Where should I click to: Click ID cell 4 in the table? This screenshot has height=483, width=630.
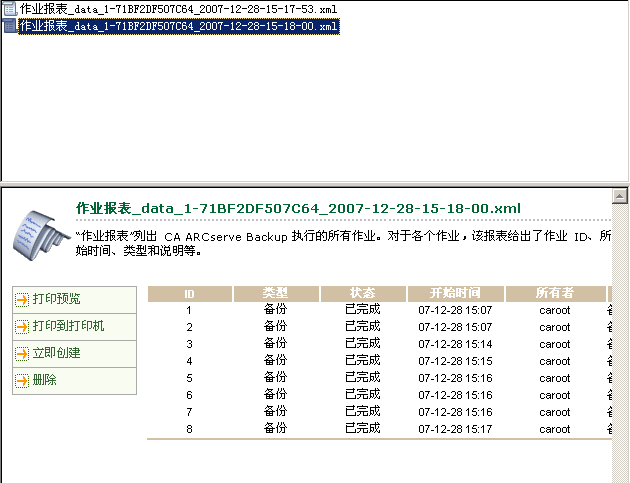189,361
